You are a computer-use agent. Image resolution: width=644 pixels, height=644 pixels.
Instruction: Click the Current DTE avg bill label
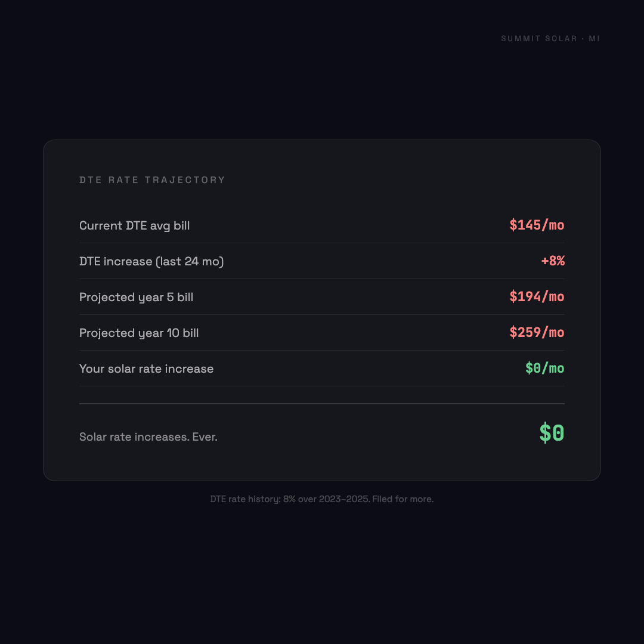[x=135, y=225]
